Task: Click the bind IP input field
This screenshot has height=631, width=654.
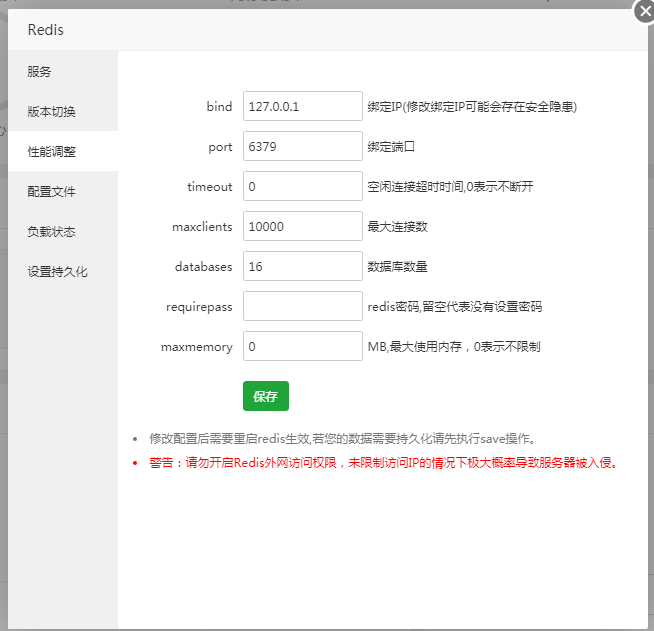Action: tap(302, 106)
